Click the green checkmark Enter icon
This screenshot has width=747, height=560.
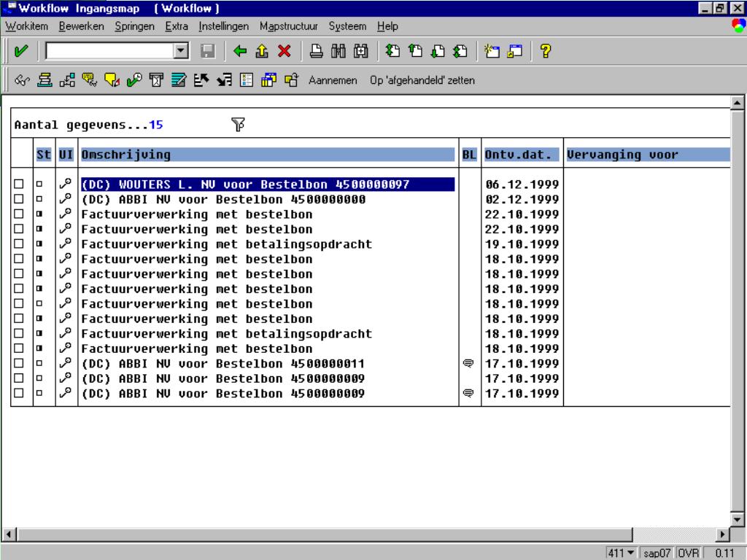[x=20, y=51]
